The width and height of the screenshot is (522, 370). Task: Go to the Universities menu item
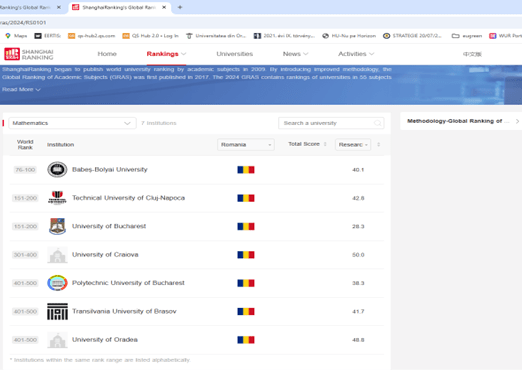[235, 54]
